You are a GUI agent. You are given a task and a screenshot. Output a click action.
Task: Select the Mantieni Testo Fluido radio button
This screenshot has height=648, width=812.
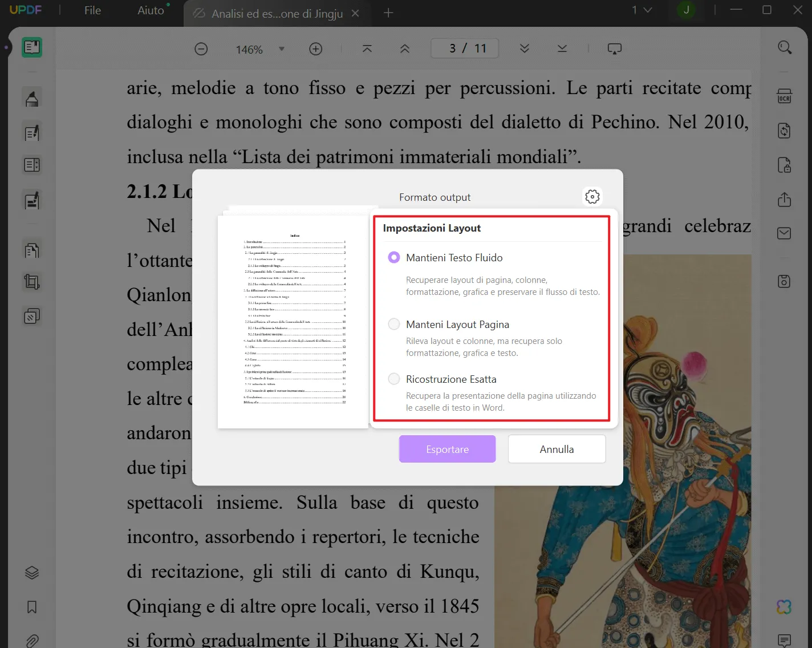tap(394, 257)
